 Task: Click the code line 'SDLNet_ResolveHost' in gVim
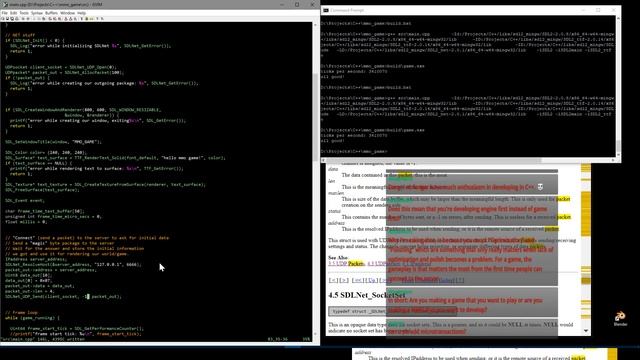(73, 264)
